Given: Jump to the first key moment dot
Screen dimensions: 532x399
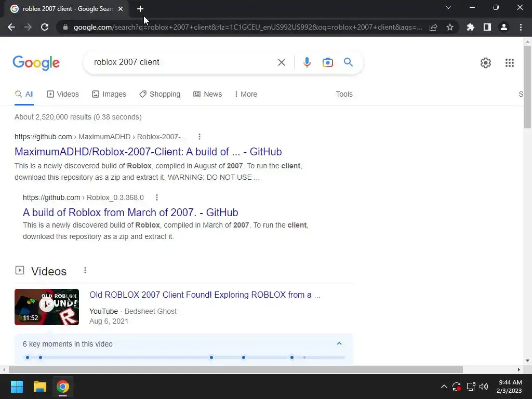Looking at the screenshot, I should 28,357.
